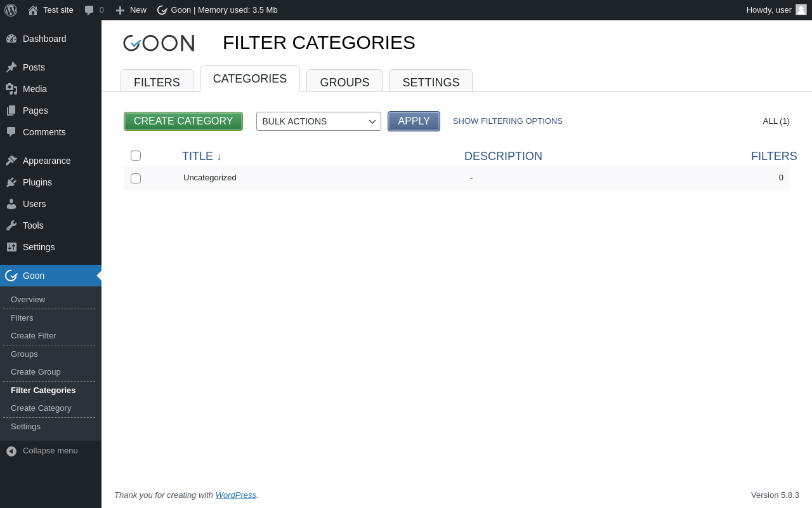This screenshot has width=812, height=508.
Task: Click the Settings sliders icon in sidebar
Action: 11,247
